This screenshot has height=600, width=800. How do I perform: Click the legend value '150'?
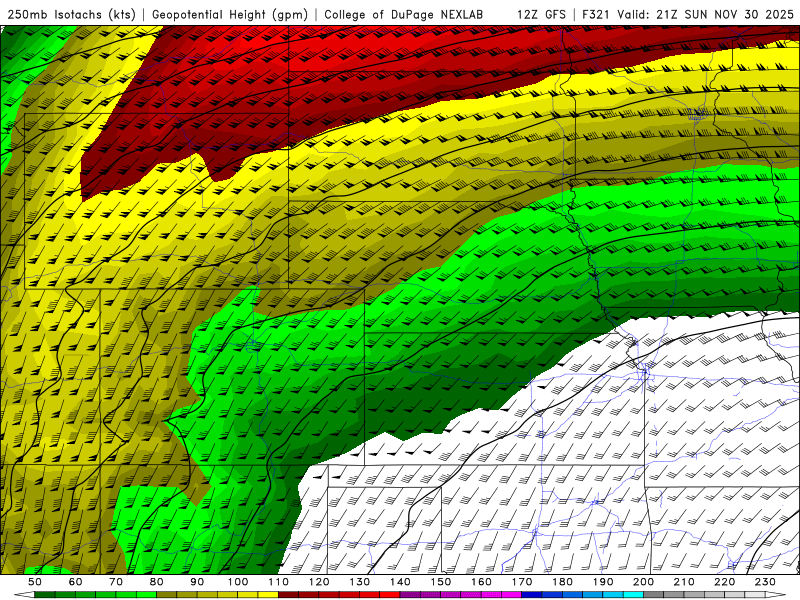pyautogui.click(x=441, y=582)
